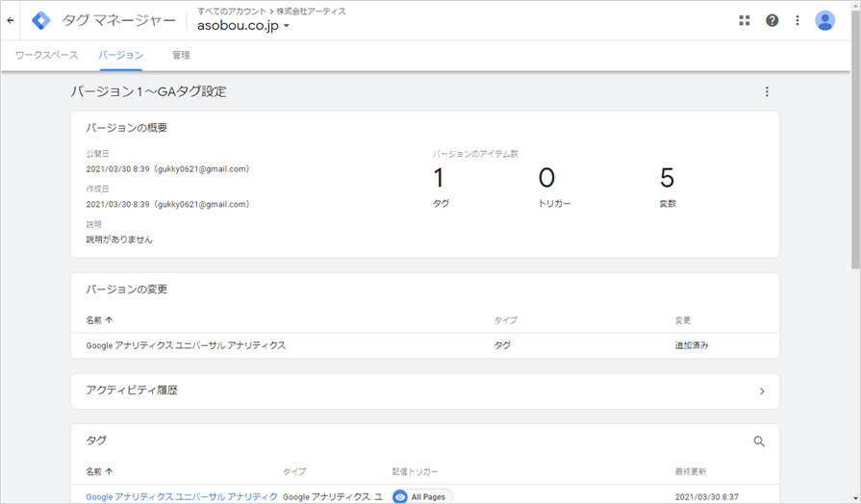Click the すべてのアカウント breadcrumb link
Screen dimensions: 861x504
232,11
